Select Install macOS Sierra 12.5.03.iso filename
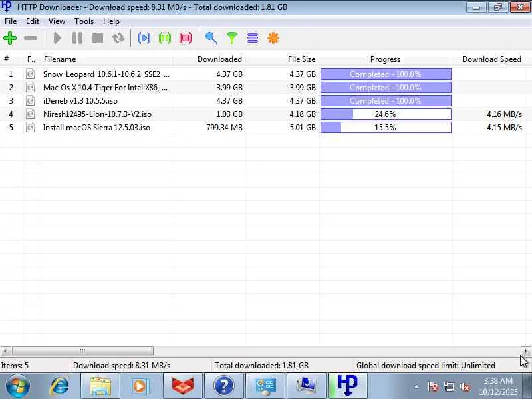 96,128
